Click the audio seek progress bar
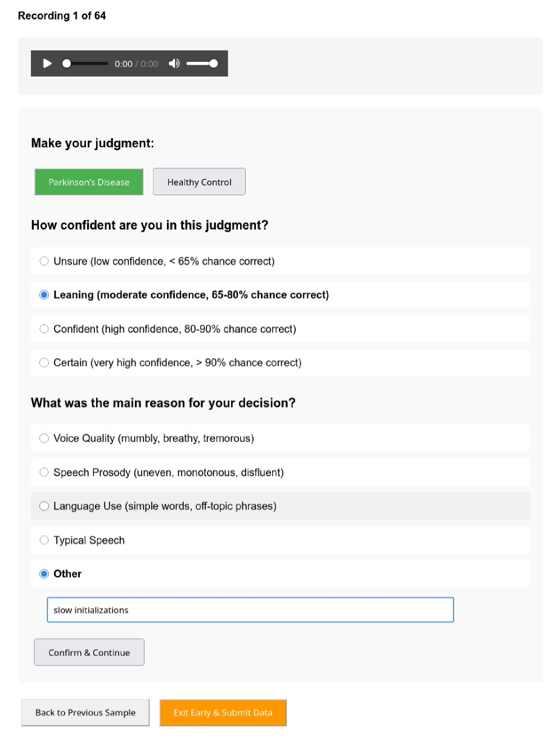 click(x=86, y=64)
